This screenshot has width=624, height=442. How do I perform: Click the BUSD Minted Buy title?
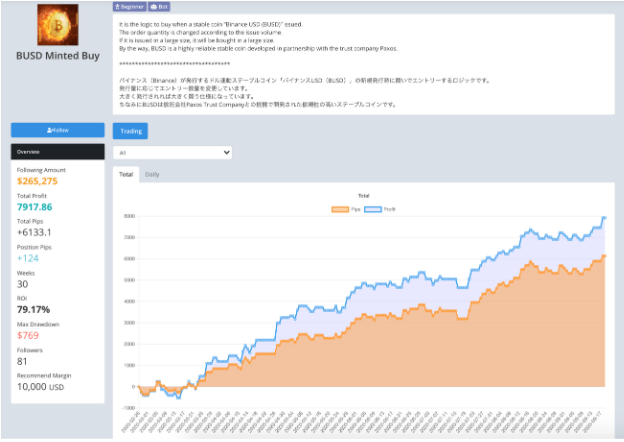[x=58, y=56]
